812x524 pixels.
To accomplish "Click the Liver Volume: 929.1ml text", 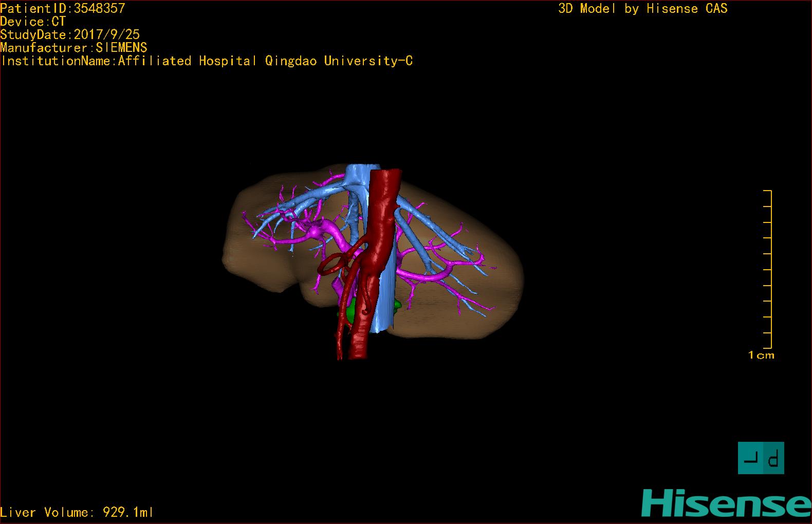I will (77, 512).
